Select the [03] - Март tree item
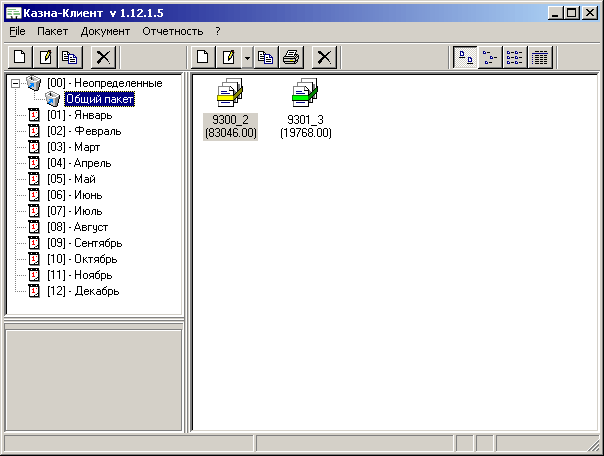 coord(74,147)
